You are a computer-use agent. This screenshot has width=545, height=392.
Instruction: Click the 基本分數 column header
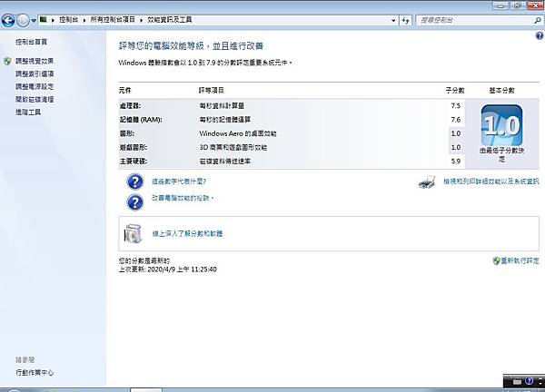click(501, 90)
